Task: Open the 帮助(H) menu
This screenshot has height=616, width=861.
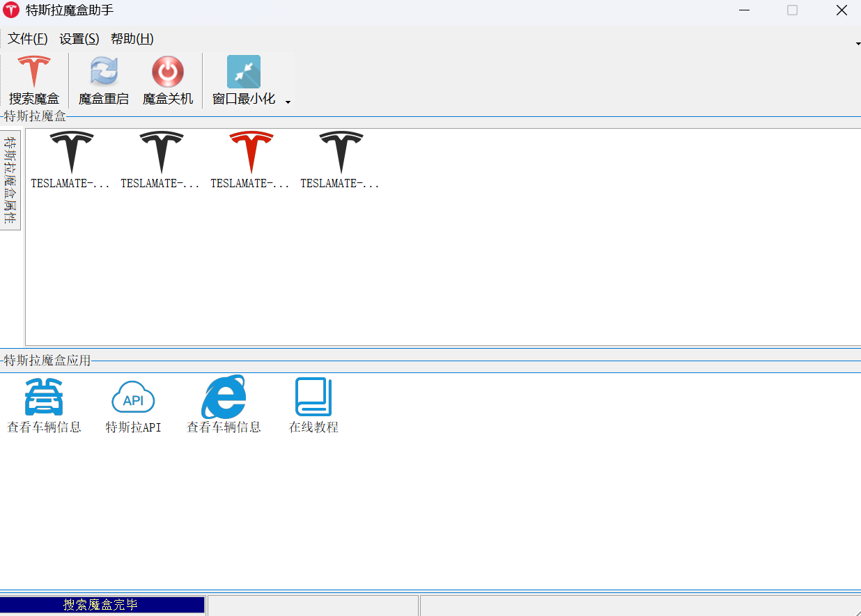Action: pos(132,39)
